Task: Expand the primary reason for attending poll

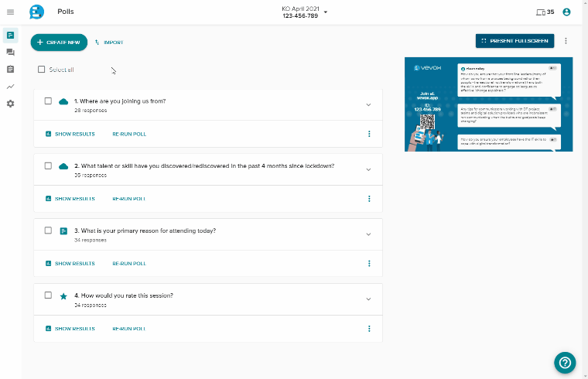Action: pos(368,234)
